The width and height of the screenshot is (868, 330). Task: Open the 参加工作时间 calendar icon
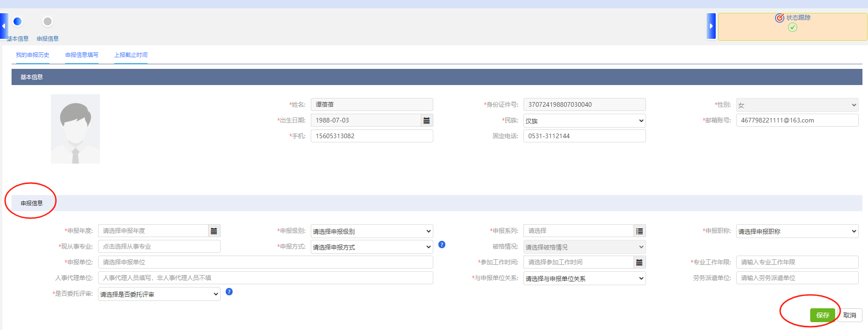click(x=639, y=263)
